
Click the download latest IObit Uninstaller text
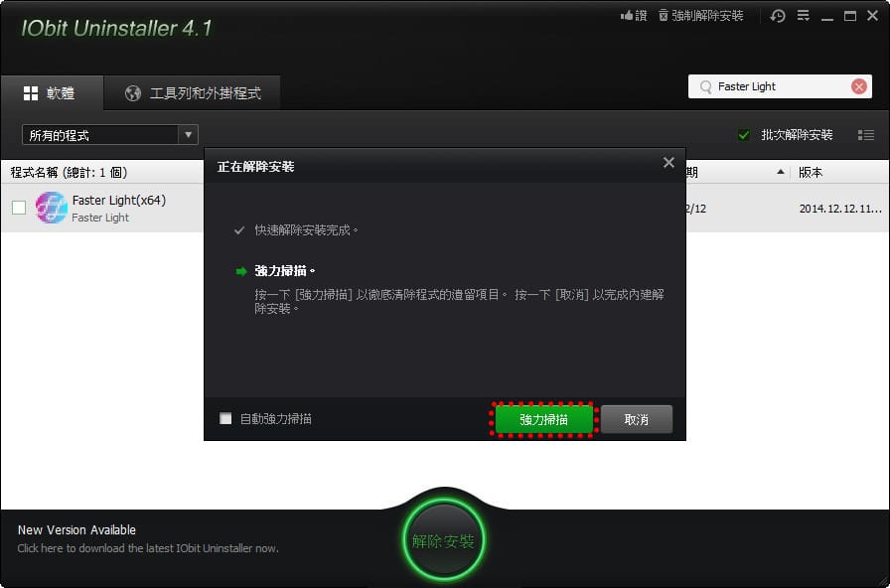[x=148, y=548]
